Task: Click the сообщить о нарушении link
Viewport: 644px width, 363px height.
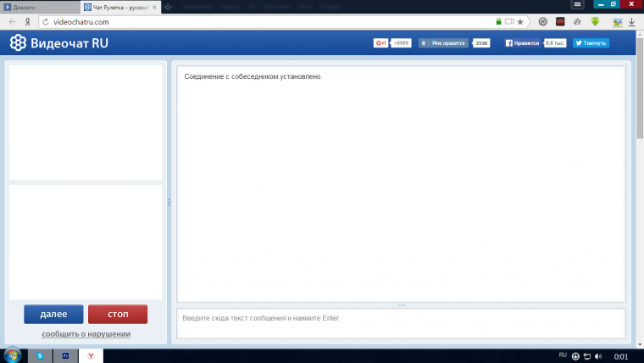Action: [86, 334]
